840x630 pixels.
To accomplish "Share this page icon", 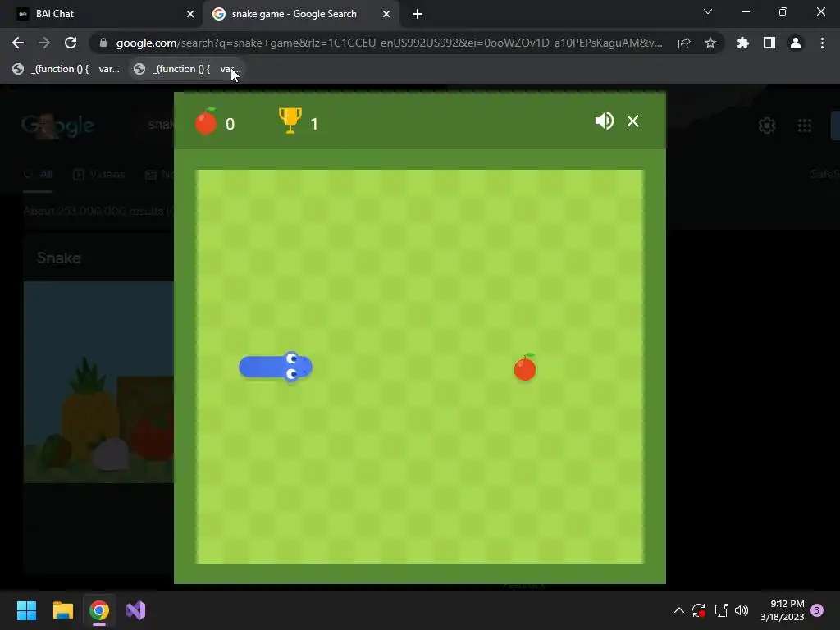I will [684, 43].
